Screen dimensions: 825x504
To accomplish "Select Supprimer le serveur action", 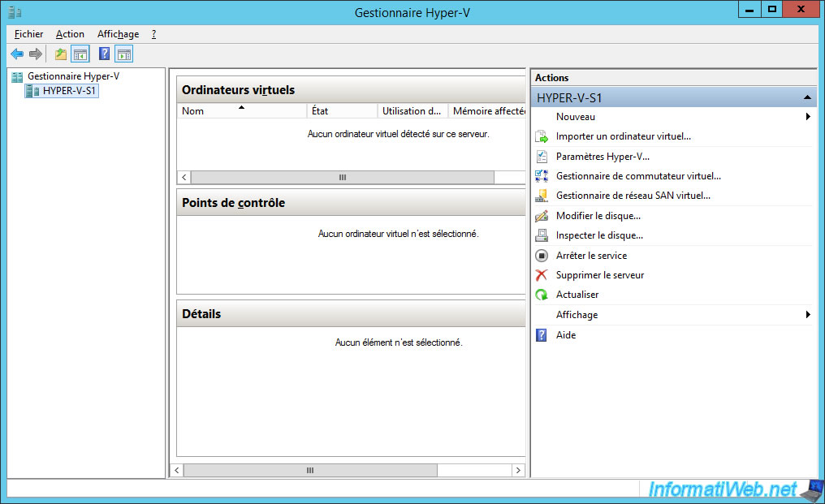I will point(600,275).
